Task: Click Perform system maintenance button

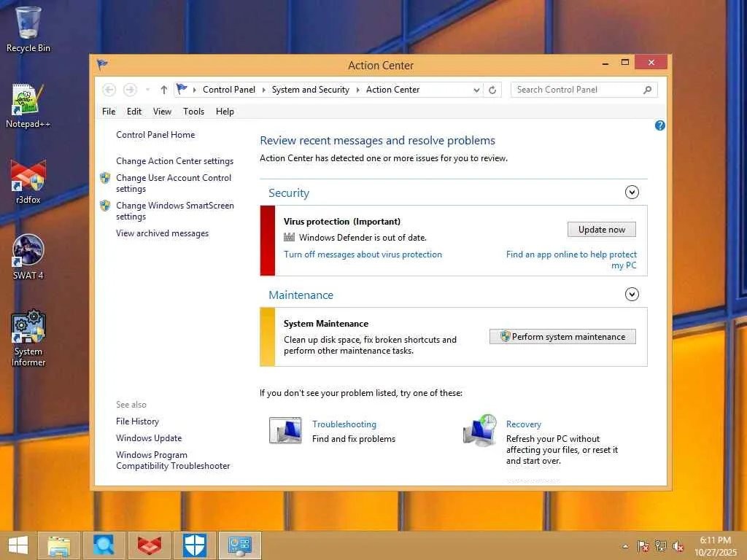Action: [x=562, y=337]
